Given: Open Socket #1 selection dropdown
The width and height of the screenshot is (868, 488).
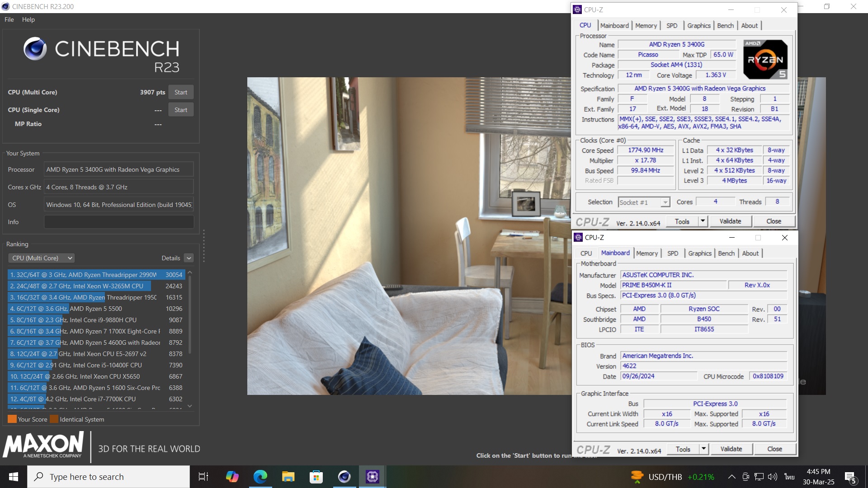Looking at the screenshot, I should click(644, 202).
